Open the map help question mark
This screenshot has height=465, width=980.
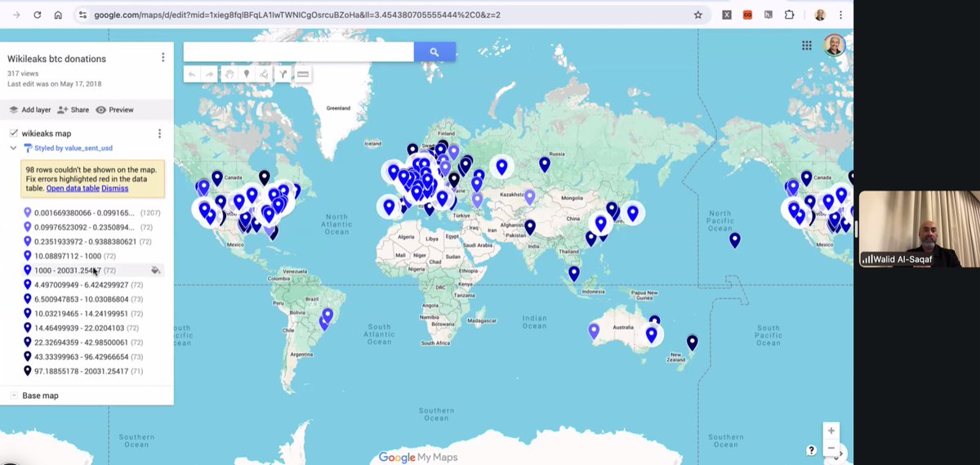point(811,450)
